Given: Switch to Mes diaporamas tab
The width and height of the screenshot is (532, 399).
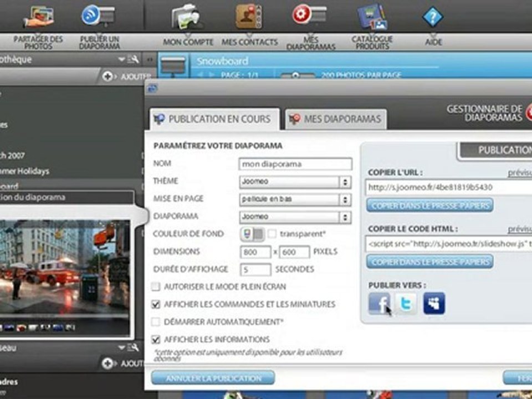Looking at the screenshot, I should point(336,119).
